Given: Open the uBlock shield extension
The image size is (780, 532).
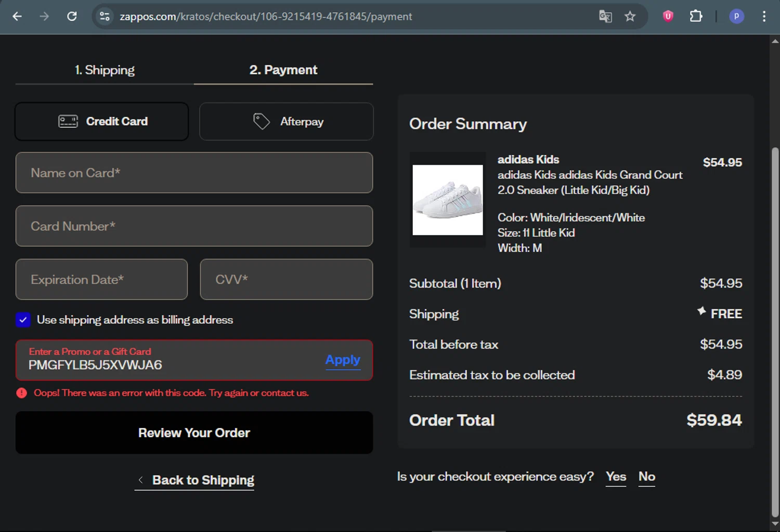Looking at the screenshot, I should 668,16.
